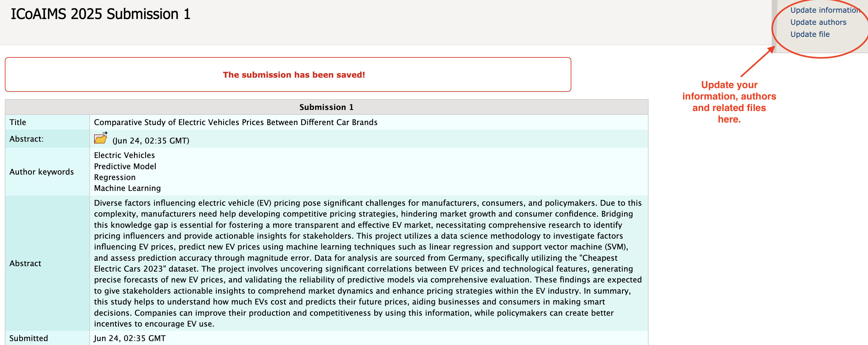The height and width of the screenshot is (345, 868).
Task: Click the paper title text about Electric Vehicles Prices
Action: 235,122
